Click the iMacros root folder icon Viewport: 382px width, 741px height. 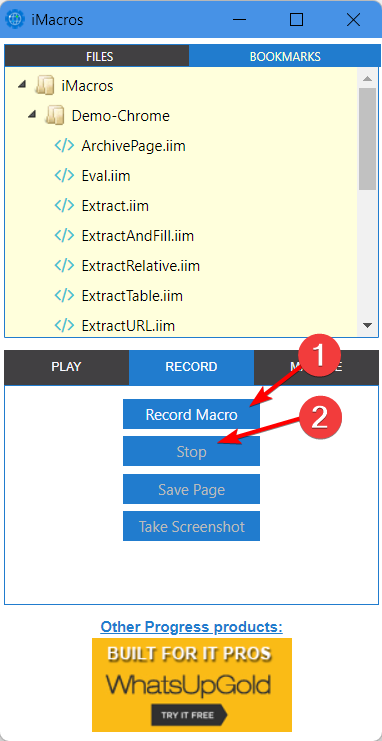tap(44, 86)
